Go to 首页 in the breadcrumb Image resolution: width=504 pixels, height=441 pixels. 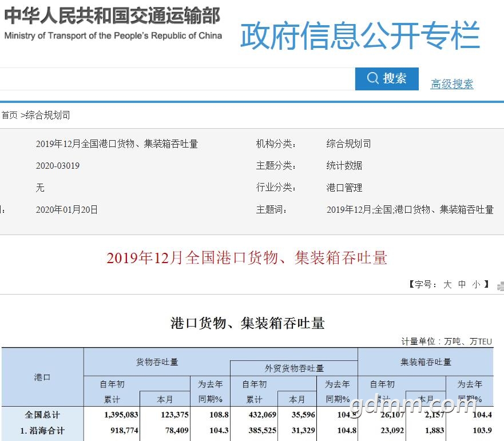(9, 115)
